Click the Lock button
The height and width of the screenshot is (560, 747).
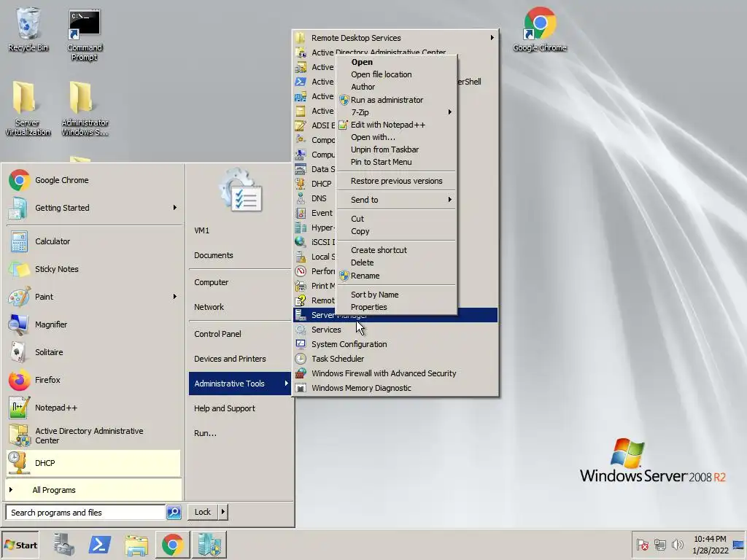[x=203, y=512]
